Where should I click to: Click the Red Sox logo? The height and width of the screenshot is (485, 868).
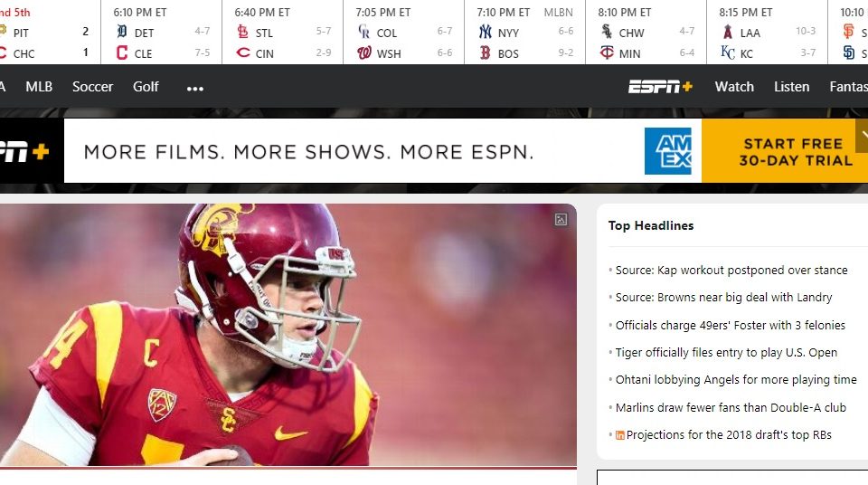pyautogui.click(x=485, y=52)
